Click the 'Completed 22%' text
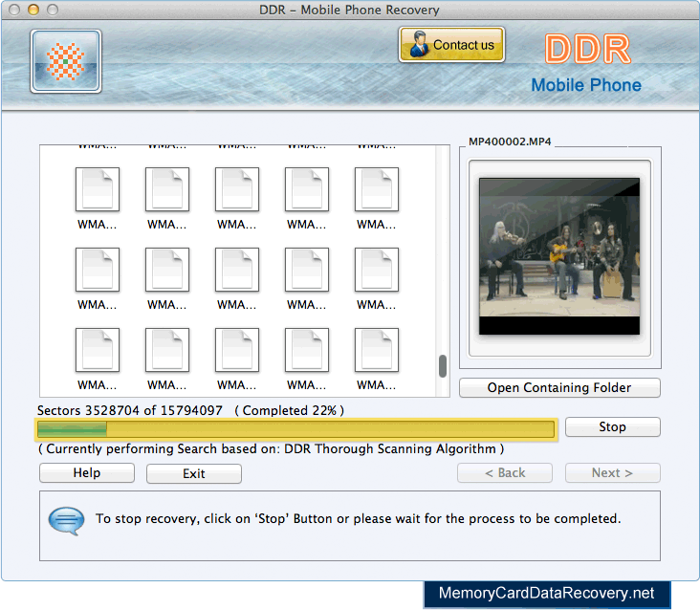Image resolution: width=700 pixels, height=610 pixels. (290, 410)
